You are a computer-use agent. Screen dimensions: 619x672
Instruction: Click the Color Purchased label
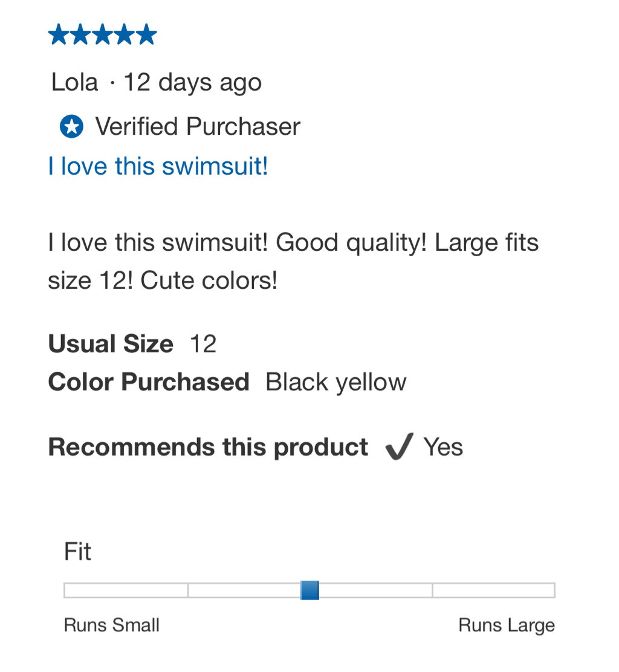(149, 382)
